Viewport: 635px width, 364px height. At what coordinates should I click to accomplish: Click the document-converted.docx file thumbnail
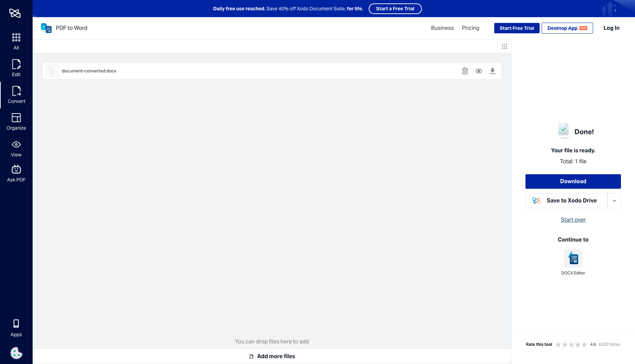[x=52, y=71]
